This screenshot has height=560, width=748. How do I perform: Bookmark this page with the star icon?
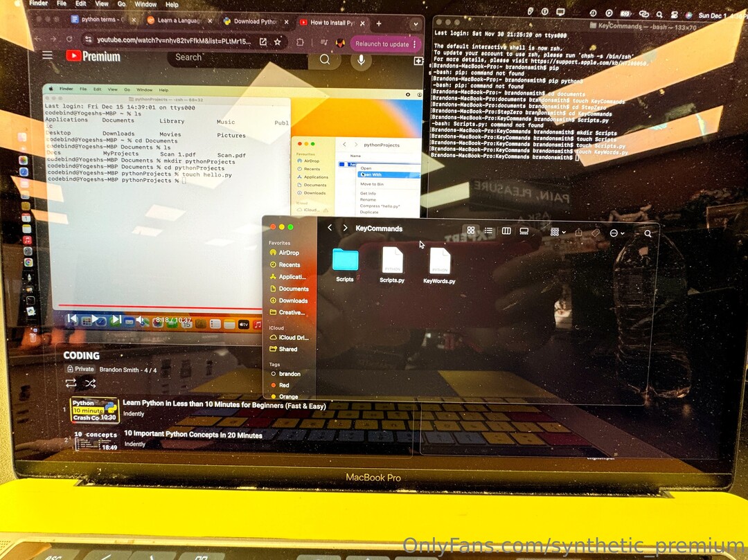tap(278, 42)
